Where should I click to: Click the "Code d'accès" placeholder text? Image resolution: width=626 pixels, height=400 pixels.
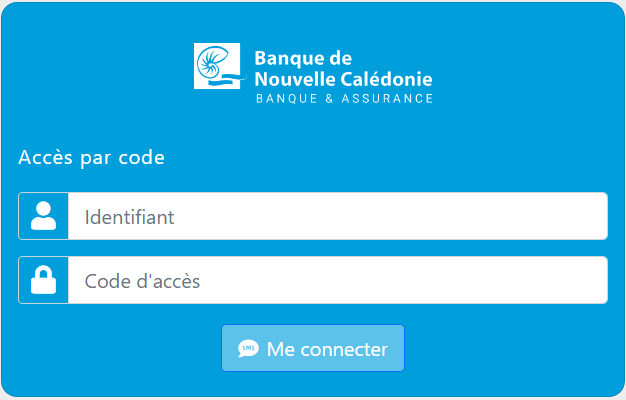click(x=142, y=281)
